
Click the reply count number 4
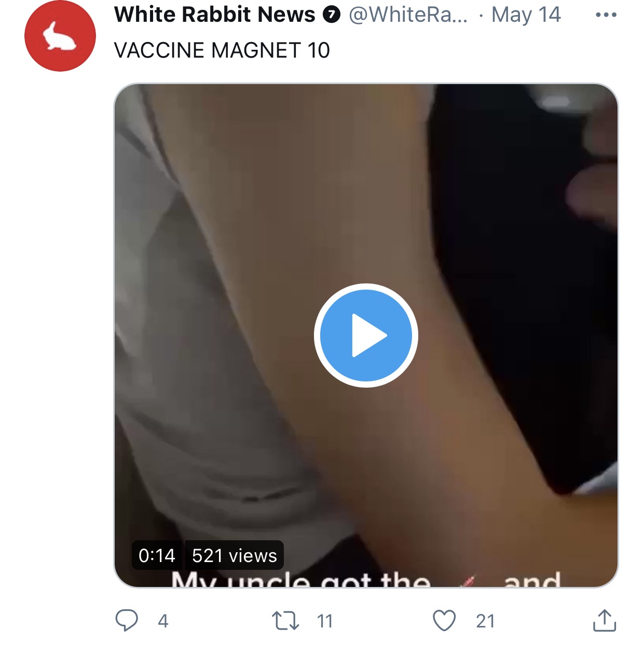tap(163, 621)
